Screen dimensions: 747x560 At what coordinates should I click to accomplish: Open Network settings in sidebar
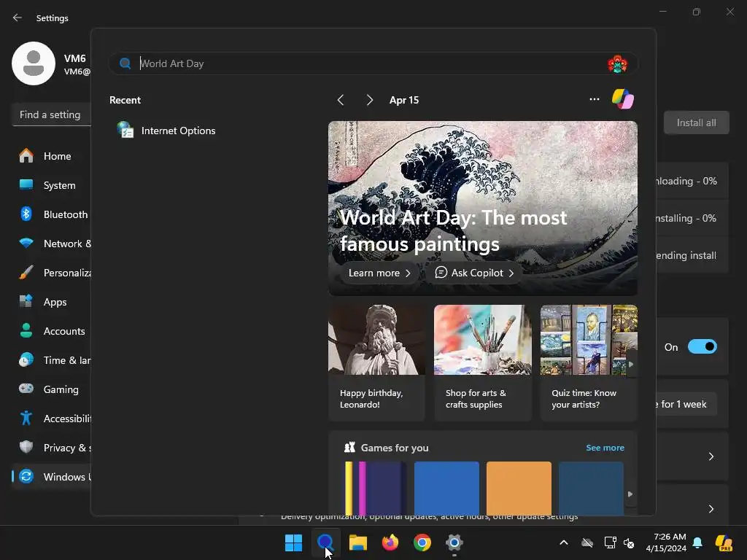(52, 244)
